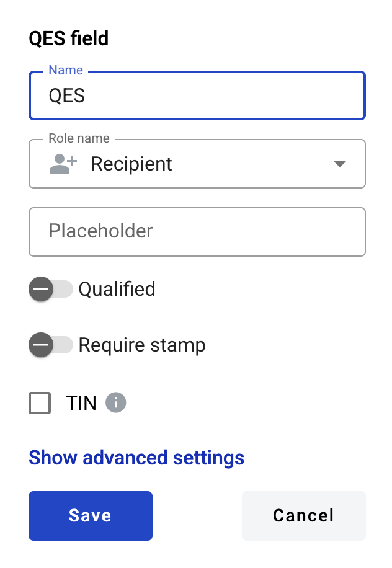Check the TIN checkbox

click(39, 403)
